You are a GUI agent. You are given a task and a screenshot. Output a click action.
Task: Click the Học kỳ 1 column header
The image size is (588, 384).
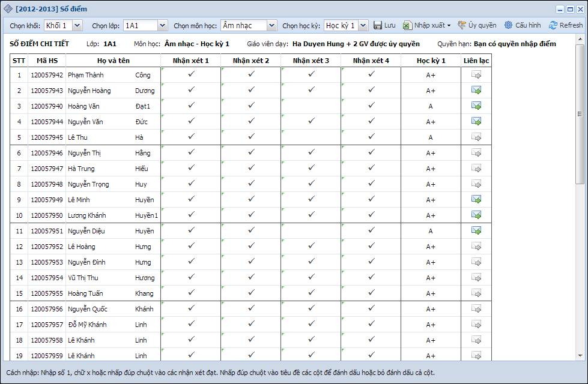point(431,61)
